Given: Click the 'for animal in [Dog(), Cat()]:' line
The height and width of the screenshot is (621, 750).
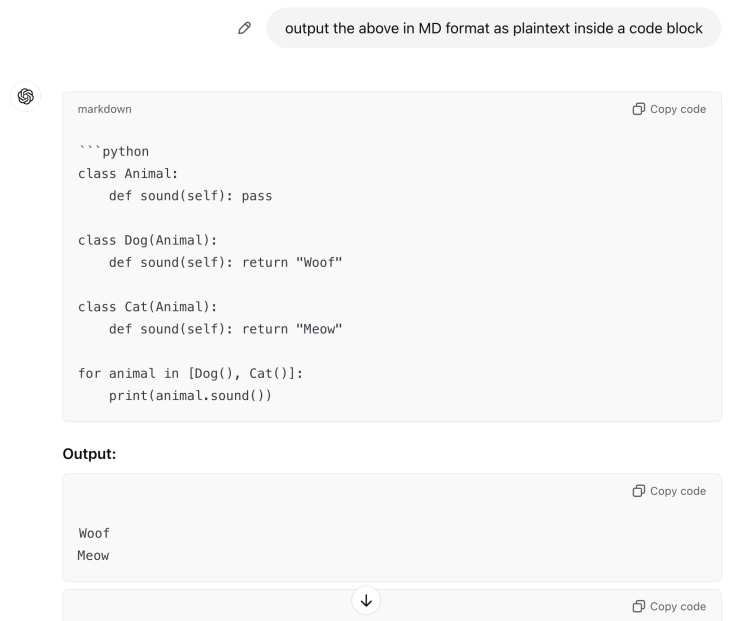Looking at the screenshot, I should point(190,373).
